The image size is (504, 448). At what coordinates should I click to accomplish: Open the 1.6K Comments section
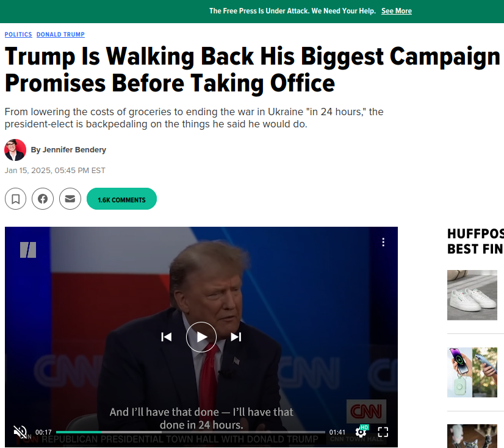coord(121,199)
